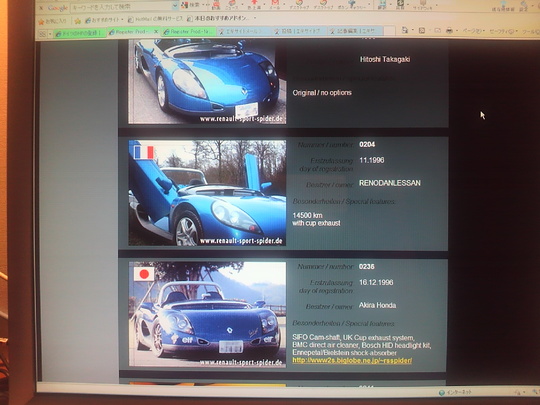Switch to the 記事編集 | エキサイ tab
Viewport: 540px width, 405px height.
(355, 31)
